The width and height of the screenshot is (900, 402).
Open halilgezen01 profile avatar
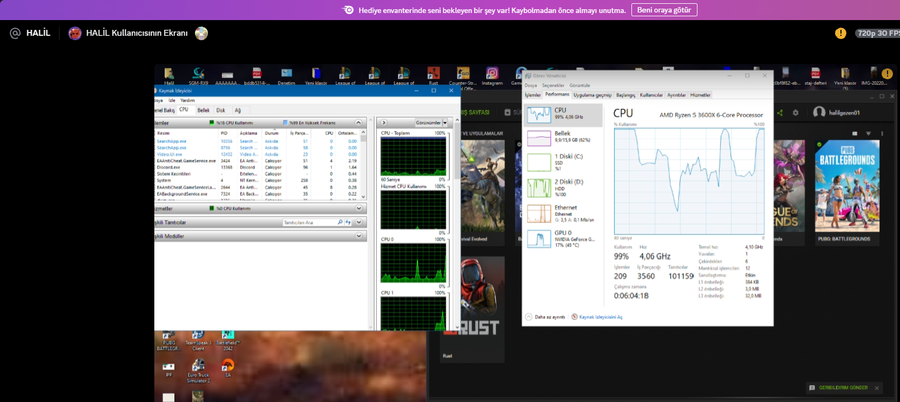click(x=819, y=113)
